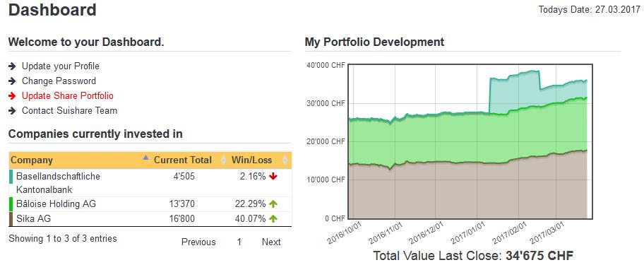Open the Update your Profile link
The image size is (644, 265).
point(61,66)
